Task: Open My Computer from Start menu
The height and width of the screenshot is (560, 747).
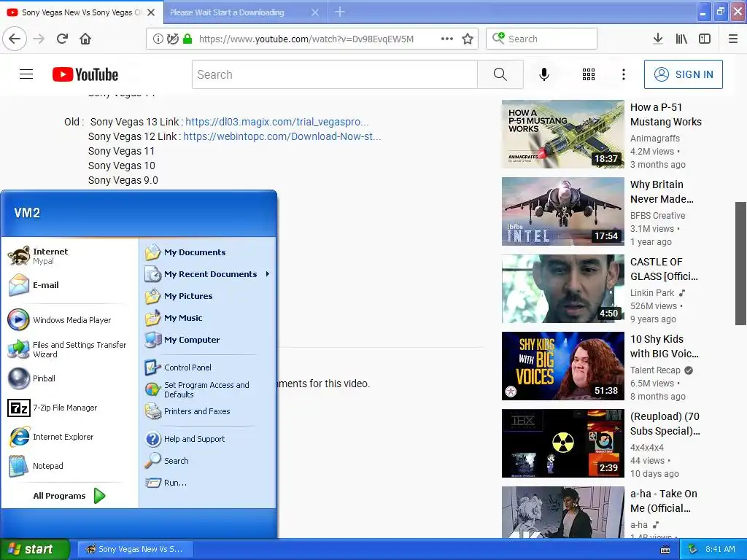Action: [x=208, y=340]
